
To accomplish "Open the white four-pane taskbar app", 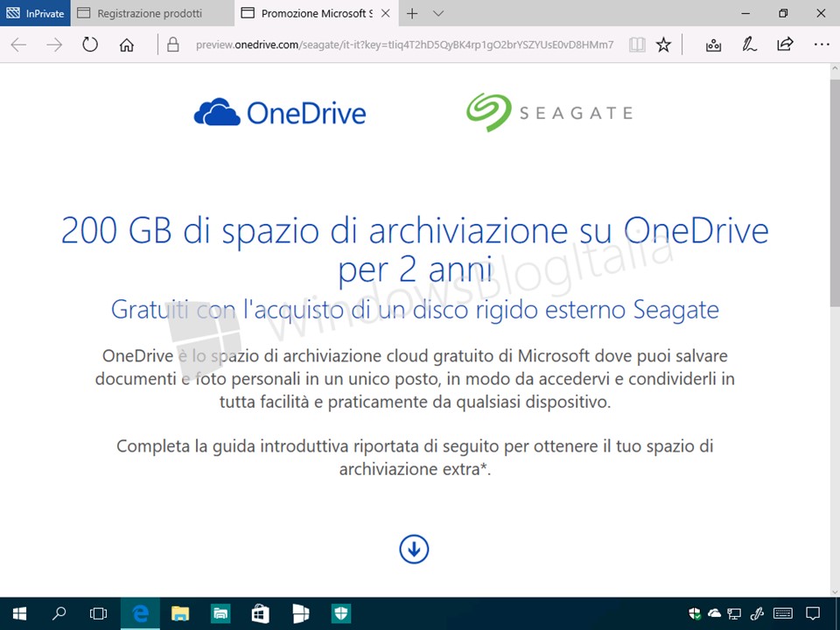I will [x=300, y=613].
